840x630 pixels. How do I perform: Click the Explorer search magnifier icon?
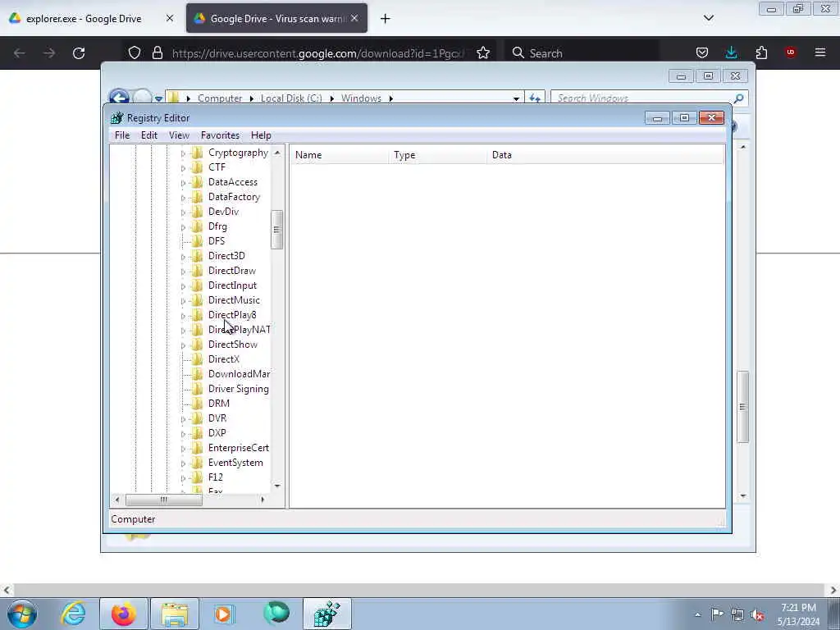pos(739,98)
